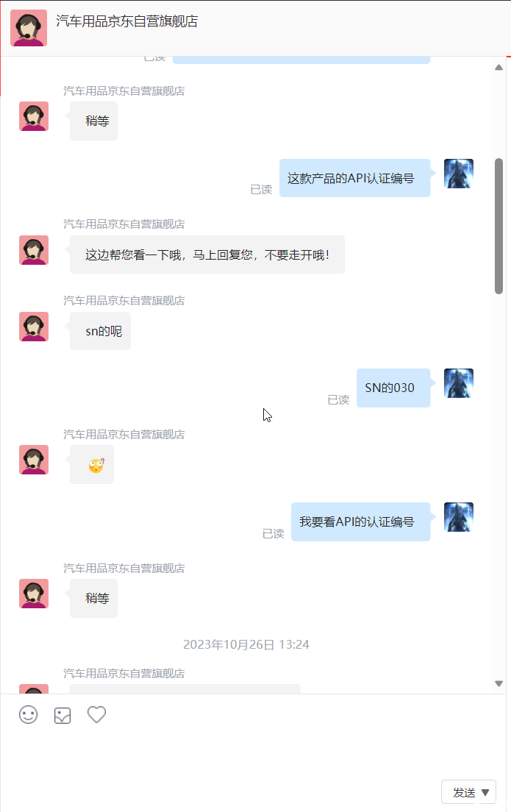Open the emoji picker smiley icon
511x812 pixels.
point(29,715)
